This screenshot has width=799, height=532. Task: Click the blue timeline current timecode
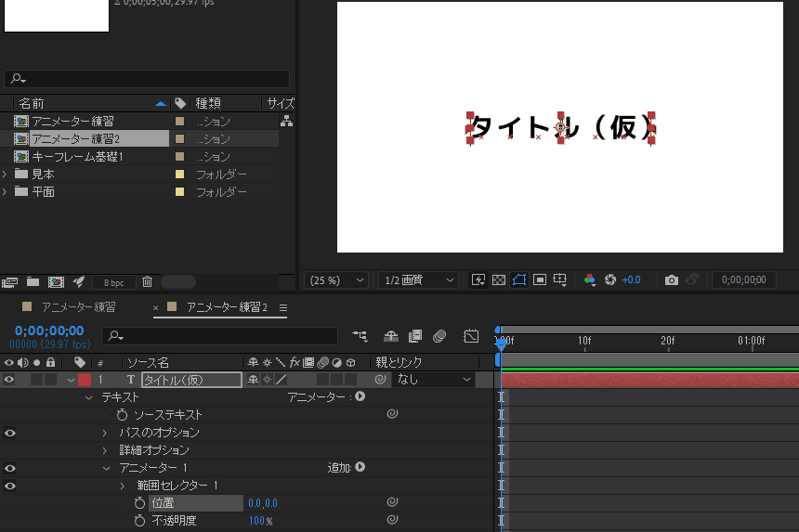tap(49, 331)
